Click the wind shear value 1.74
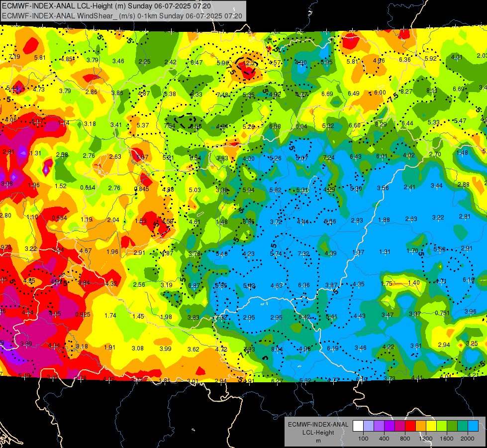Image resolution: width=487 pixels, height=448 pixels. point(110,315)
